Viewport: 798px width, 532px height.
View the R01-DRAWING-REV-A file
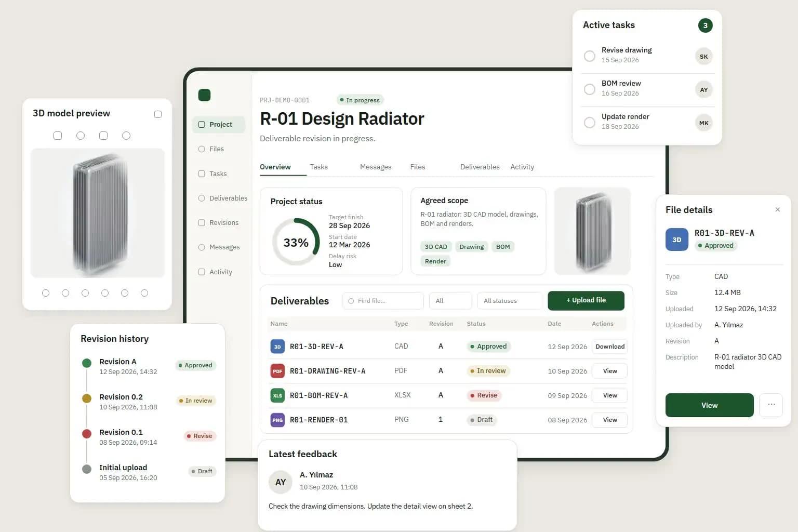[x=610, y=371]
